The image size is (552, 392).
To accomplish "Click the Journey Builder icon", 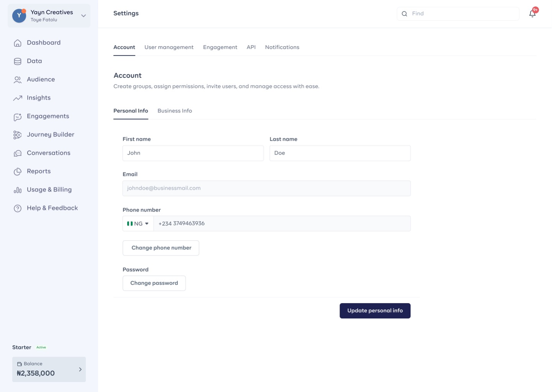I will [x=18, y=135].
